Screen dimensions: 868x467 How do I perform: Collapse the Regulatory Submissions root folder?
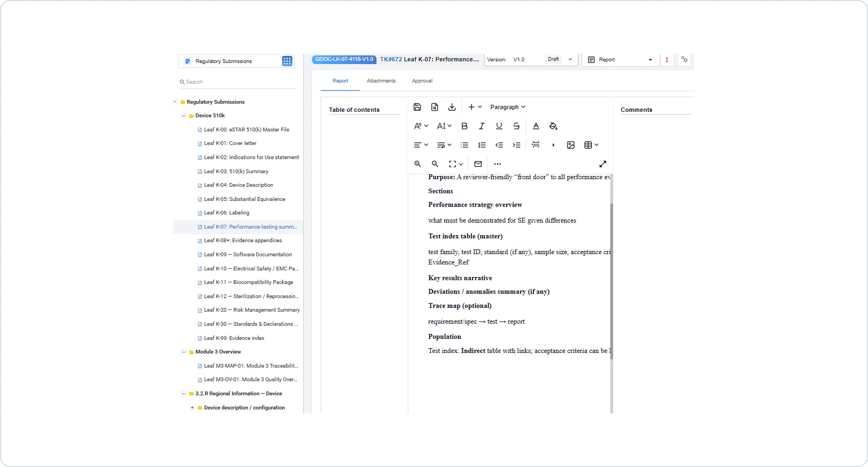(x=175, y=102)
